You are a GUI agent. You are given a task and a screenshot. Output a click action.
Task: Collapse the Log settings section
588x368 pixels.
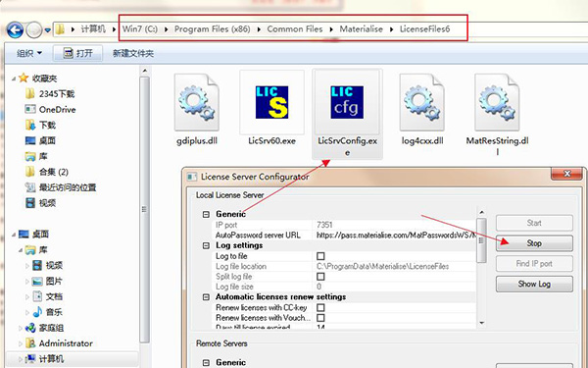tap(206, 245)
